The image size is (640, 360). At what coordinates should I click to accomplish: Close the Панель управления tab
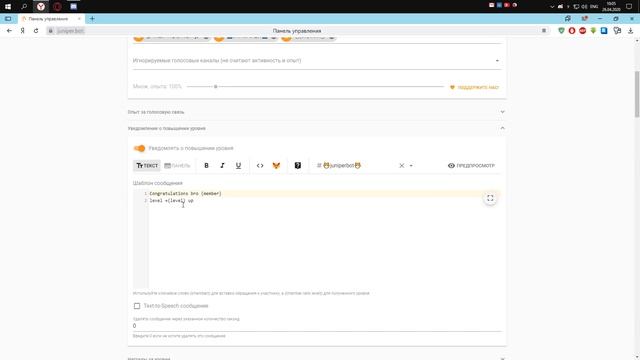tap(79, 19)
